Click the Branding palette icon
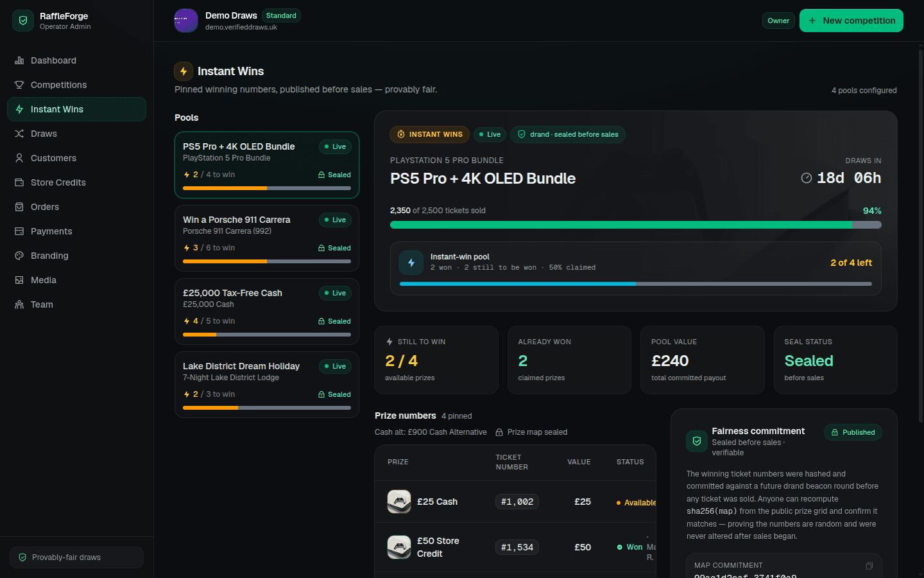Image resolution: width=924 pixels, height=578 pixels. 19,256
